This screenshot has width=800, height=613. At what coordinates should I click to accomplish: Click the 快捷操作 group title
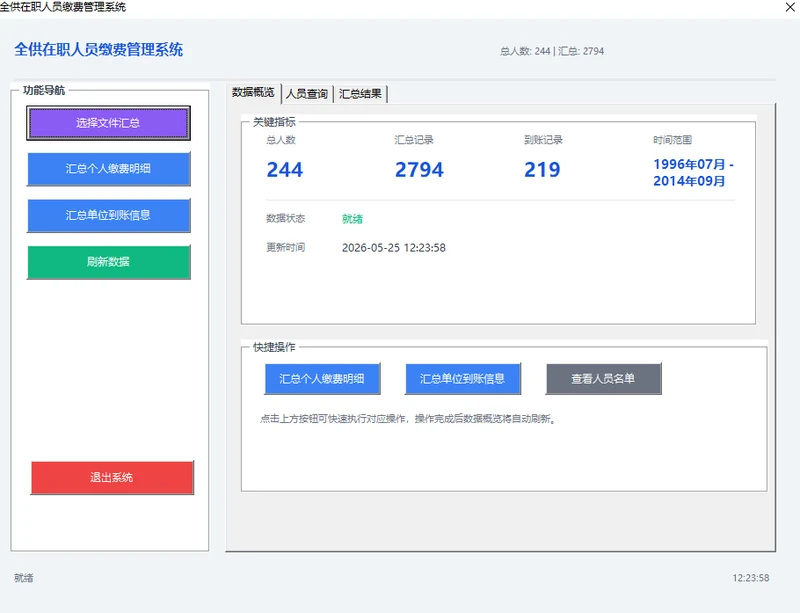(x=274, y=348)
